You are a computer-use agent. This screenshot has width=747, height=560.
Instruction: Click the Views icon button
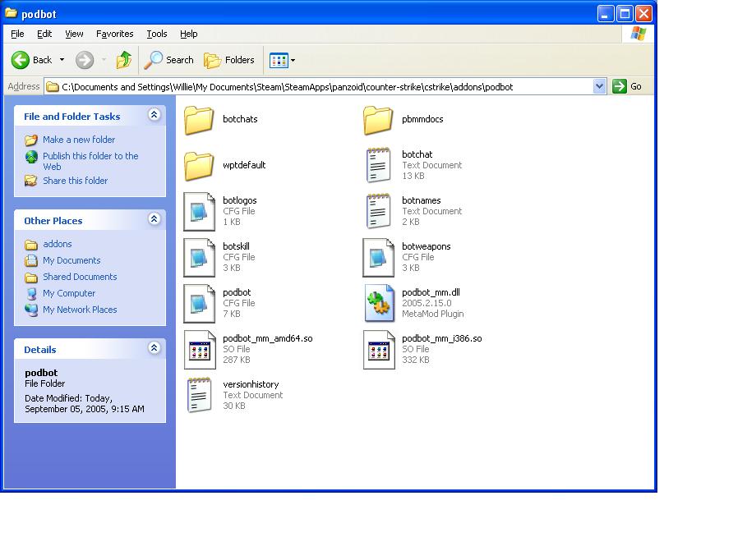pyautogui.click(x=279, y=61)
